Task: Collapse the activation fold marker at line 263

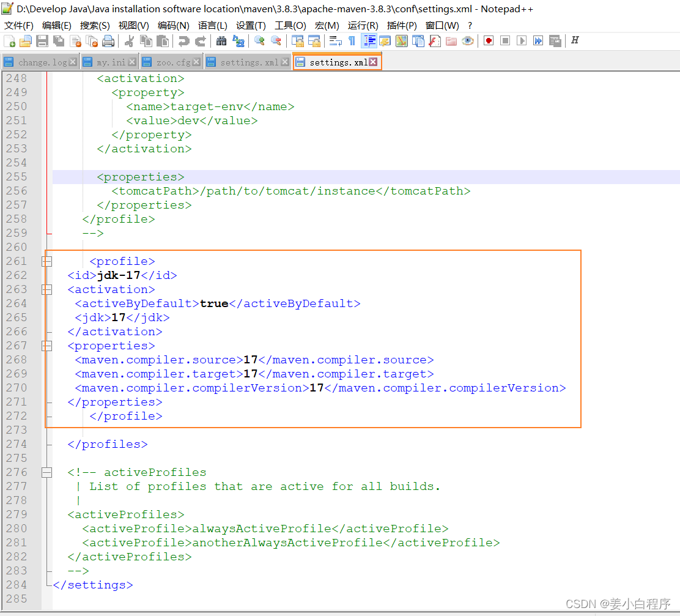Action: pyautogui.click(x=47, y=290)
